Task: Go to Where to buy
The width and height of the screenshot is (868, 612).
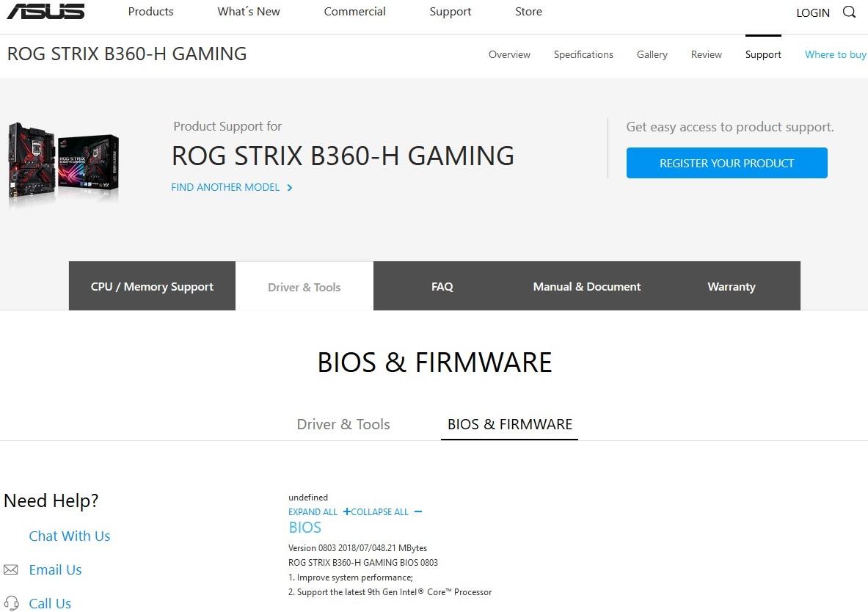Action: [835, 54]
